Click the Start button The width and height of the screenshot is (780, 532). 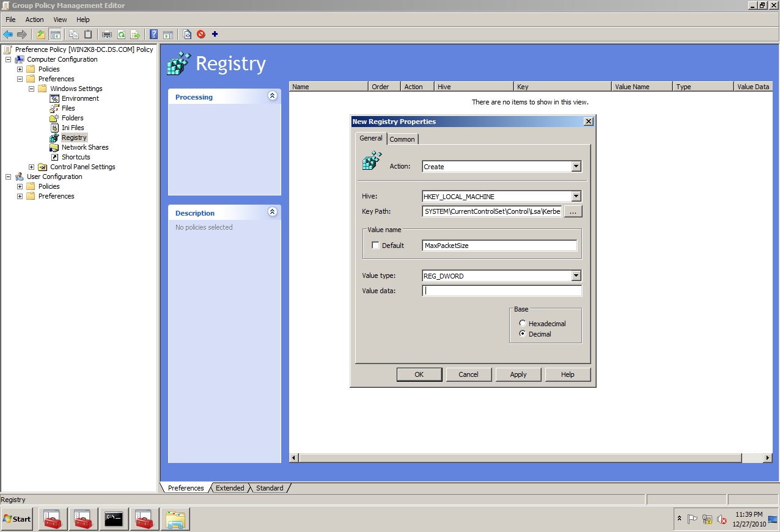click(17, 519)
